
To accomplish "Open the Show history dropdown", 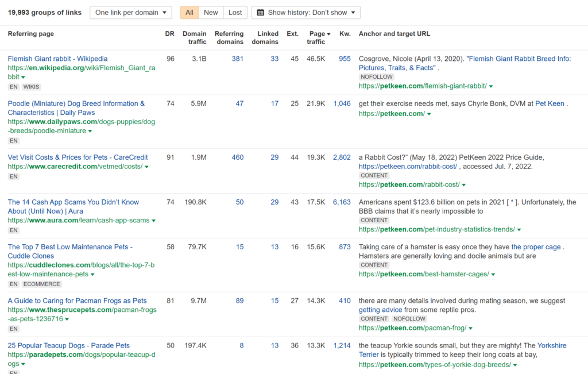I will coord(306,13).
